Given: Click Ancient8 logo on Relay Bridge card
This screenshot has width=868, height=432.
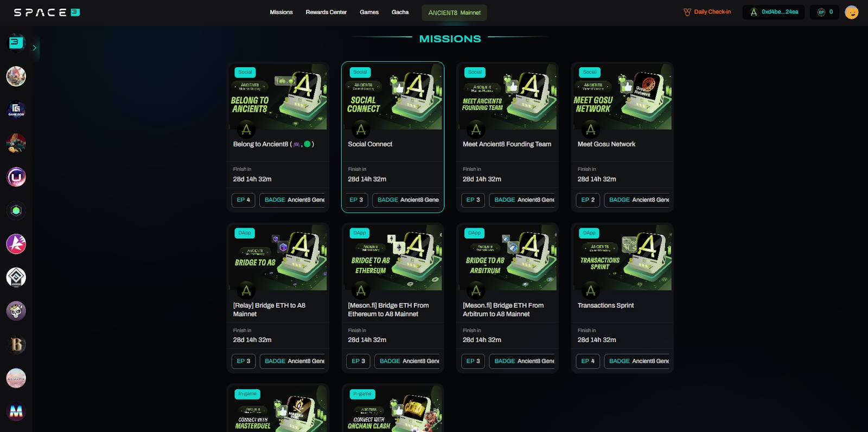Looking at the screenshot, I should [x=246, y=291].
